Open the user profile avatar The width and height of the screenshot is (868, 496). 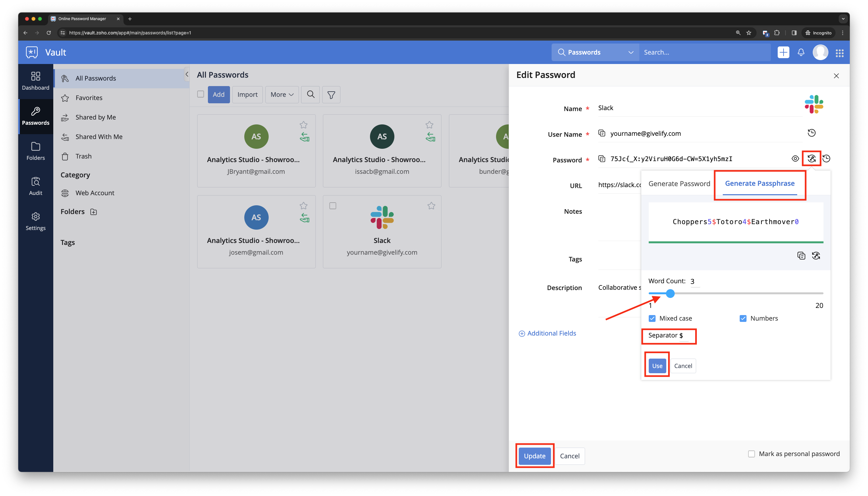pyautogui.click(x=820, y=52)
